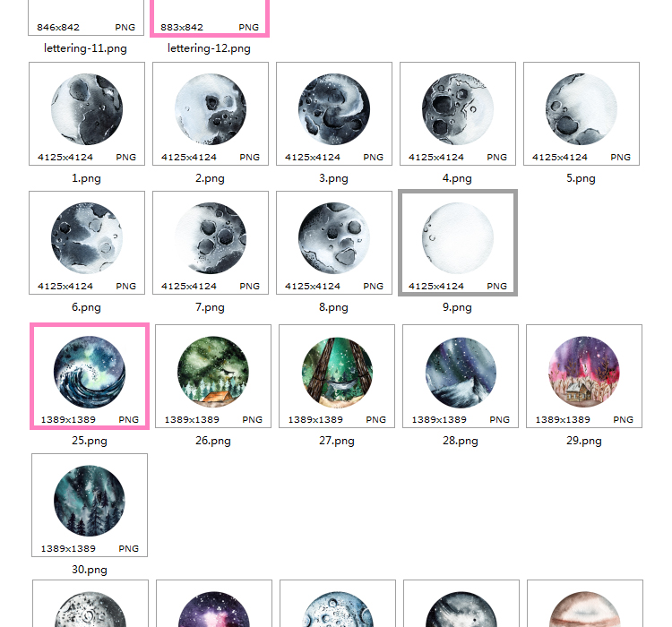
Task: Choose the 28.png mountain aurora thumbnail
Action: coord(461,376)
